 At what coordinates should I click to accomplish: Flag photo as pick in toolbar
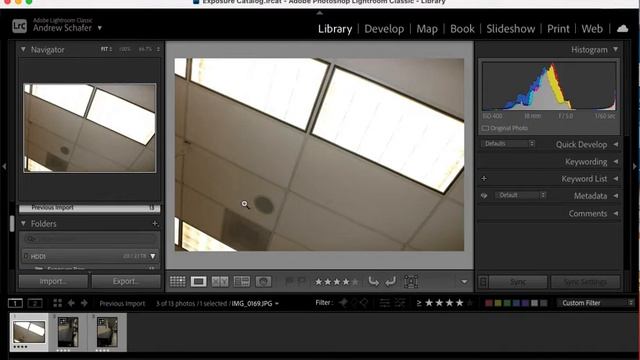pos(289,281)
